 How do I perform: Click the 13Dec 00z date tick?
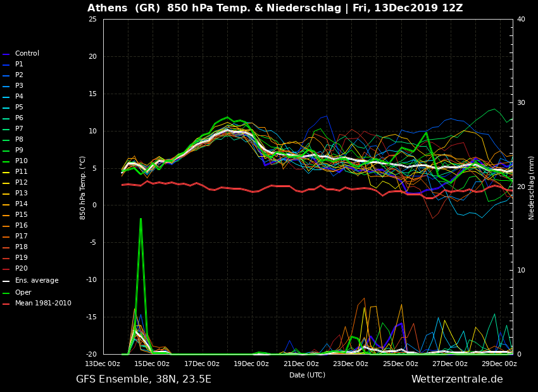103,364
